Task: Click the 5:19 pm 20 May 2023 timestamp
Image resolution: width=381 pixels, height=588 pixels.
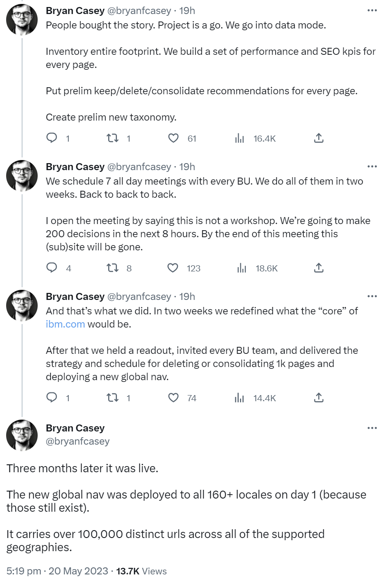Action: pos(57,571)
